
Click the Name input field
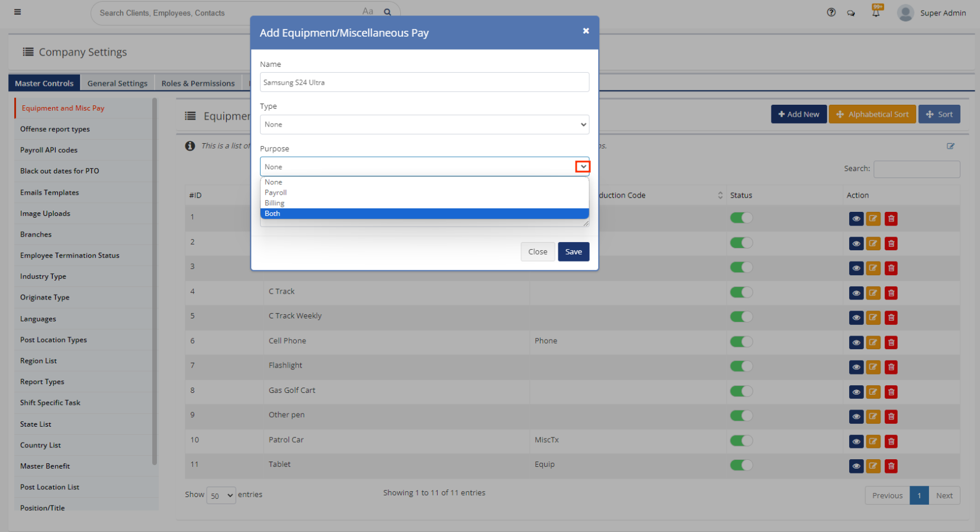click(424, 83)
